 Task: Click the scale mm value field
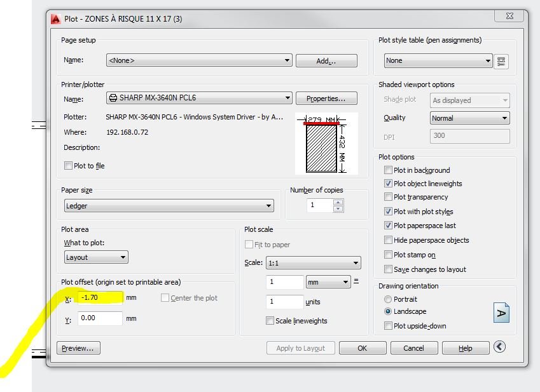coord(285,282)
